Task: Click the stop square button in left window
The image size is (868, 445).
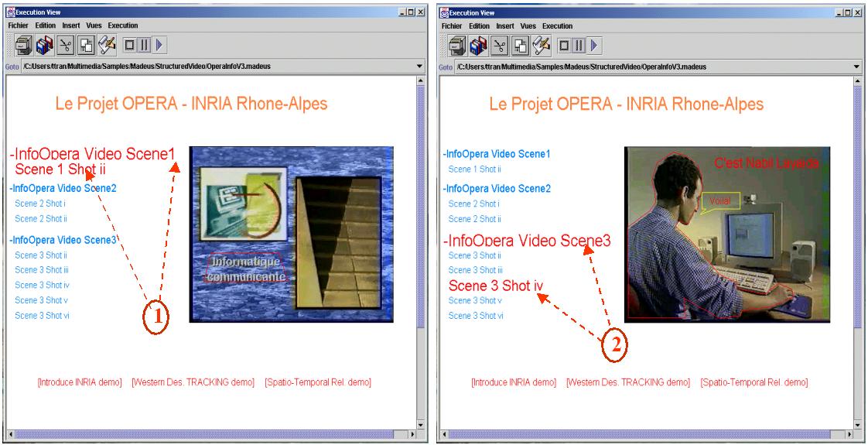Action: [129, 45]
